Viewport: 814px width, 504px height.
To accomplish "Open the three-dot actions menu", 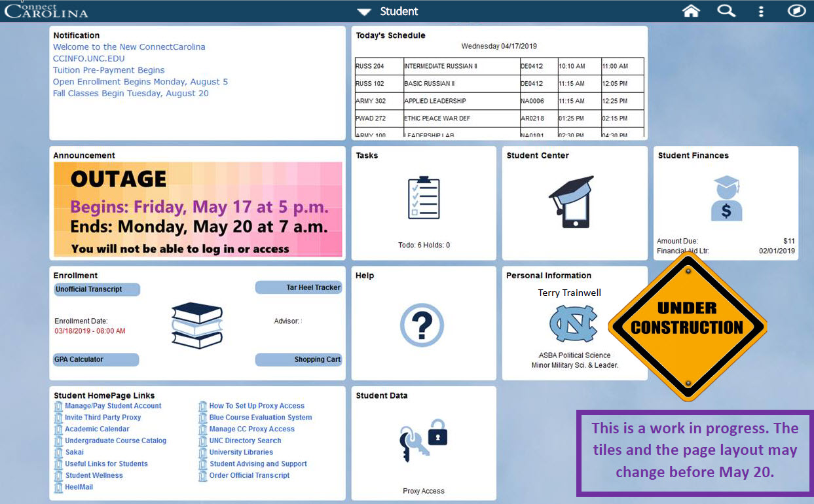I will coord(760,11).
